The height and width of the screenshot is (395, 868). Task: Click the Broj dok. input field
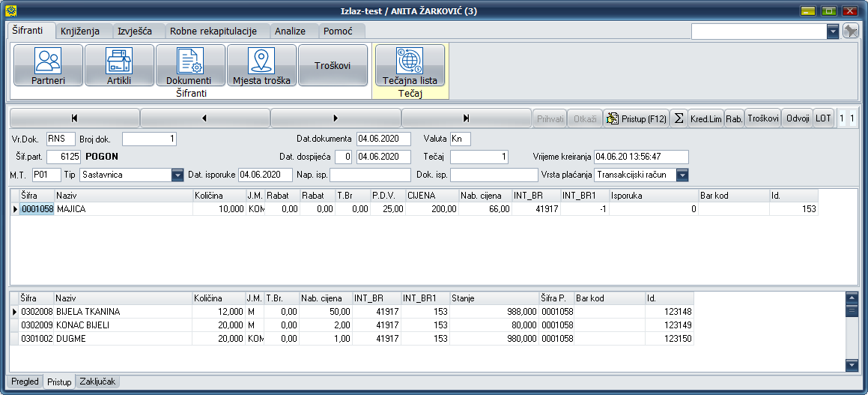click(150, 139)
